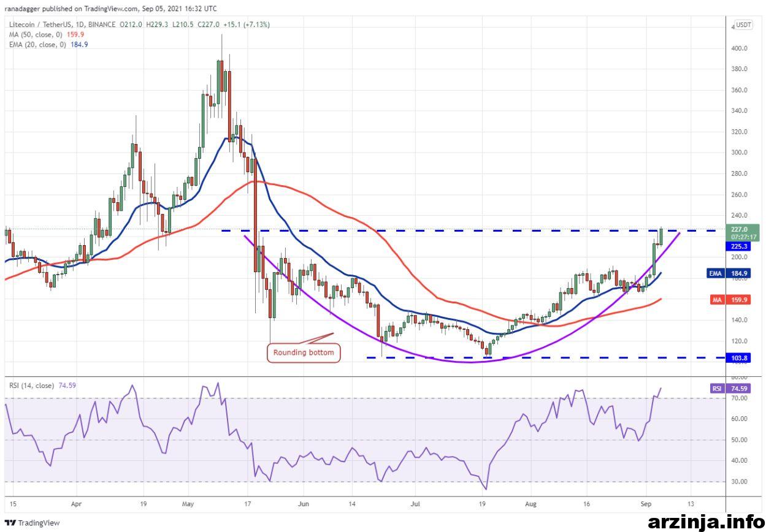The image size is (766, 532).
Task: Click the Jun label on time axis
Action: coord(303,504)
